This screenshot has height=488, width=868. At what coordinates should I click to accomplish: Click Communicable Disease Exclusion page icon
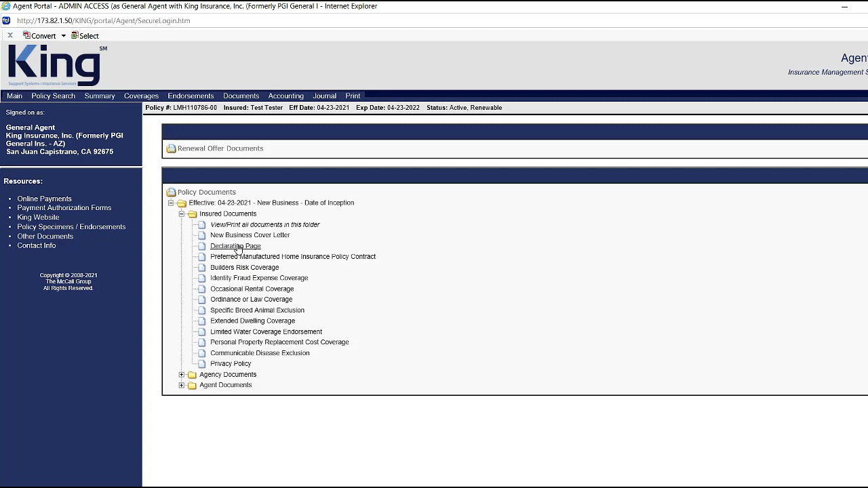(x=202, y=353)
